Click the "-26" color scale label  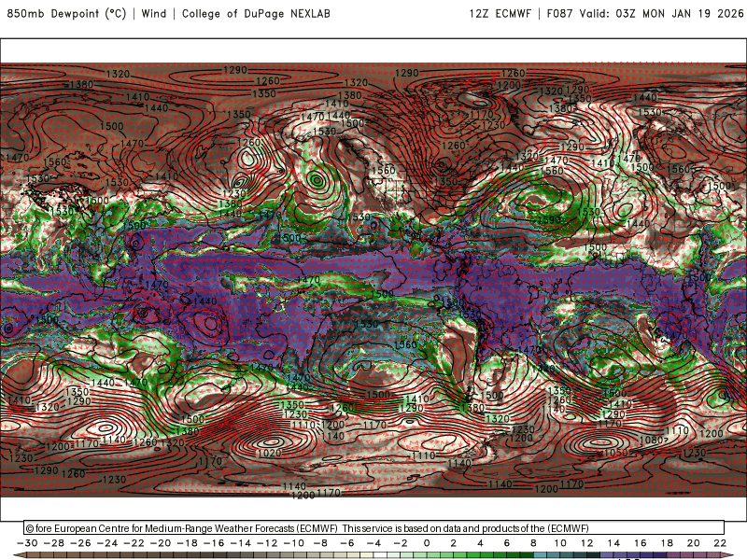coord(80,543)
